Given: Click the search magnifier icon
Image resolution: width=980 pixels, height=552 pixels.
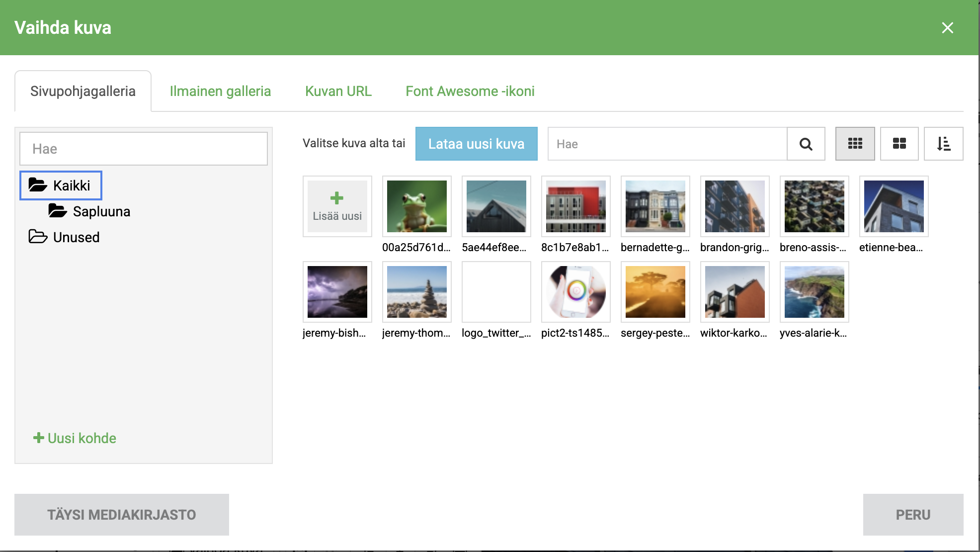Looking at the screenshot, I should click(x=806, y=144).
